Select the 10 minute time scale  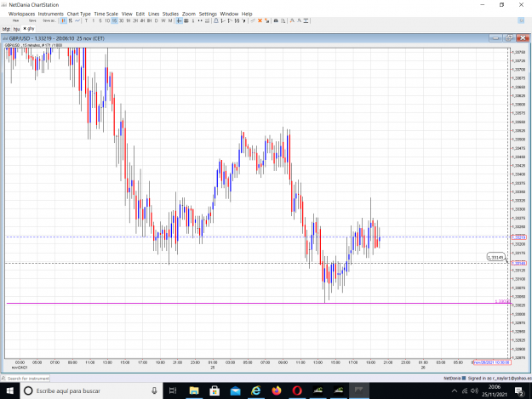107,20
